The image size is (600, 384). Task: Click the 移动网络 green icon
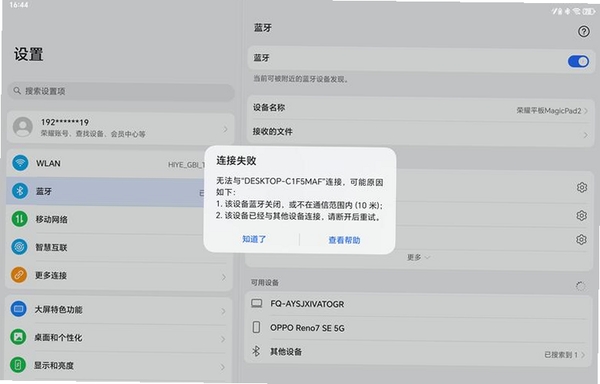tap(20, 219)
